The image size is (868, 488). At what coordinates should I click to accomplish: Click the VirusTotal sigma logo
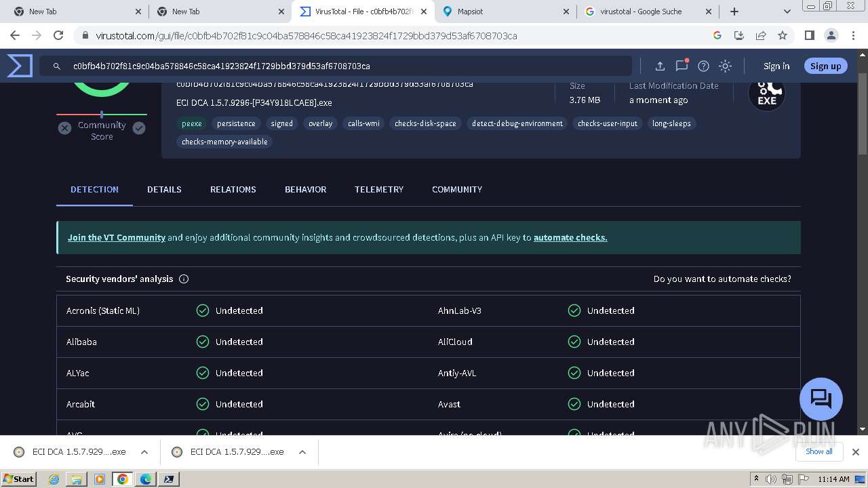(x=20, y=66)
